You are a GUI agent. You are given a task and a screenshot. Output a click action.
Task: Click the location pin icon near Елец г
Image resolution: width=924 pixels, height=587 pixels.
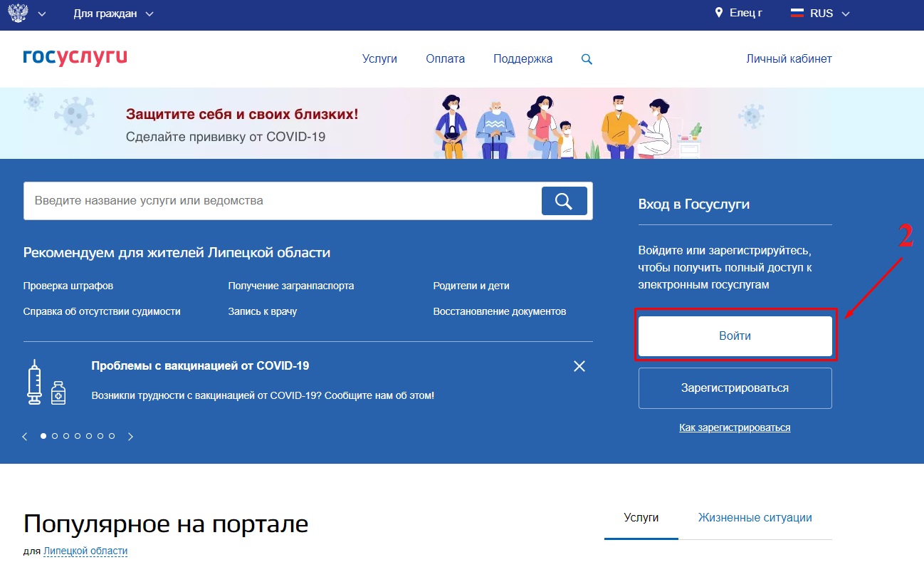tap(719, 14)
